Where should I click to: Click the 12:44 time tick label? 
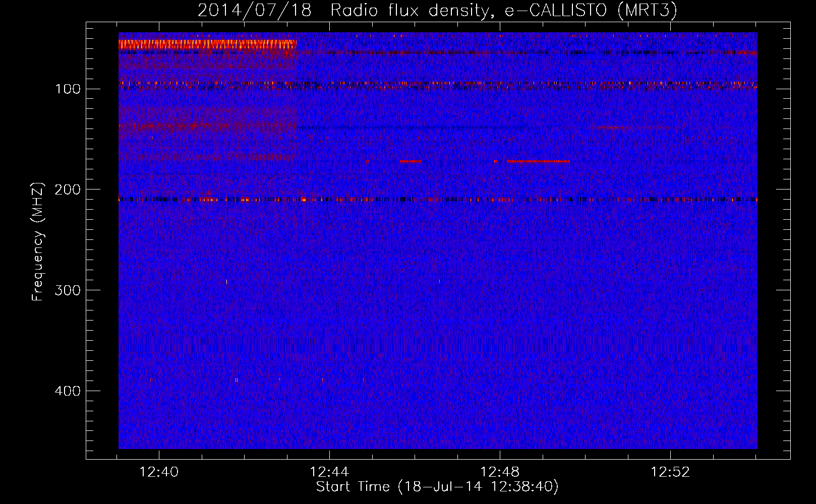[329, 472]
